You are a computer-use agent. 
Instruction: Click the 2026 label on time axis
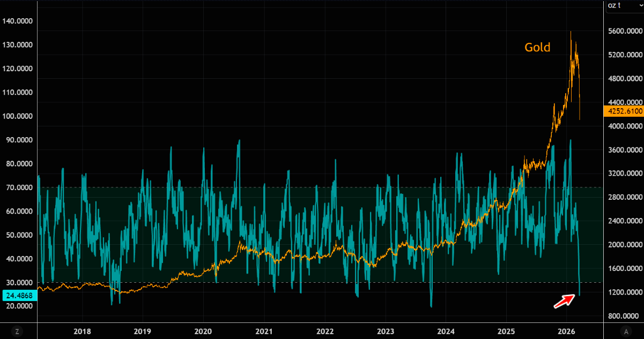567,332
